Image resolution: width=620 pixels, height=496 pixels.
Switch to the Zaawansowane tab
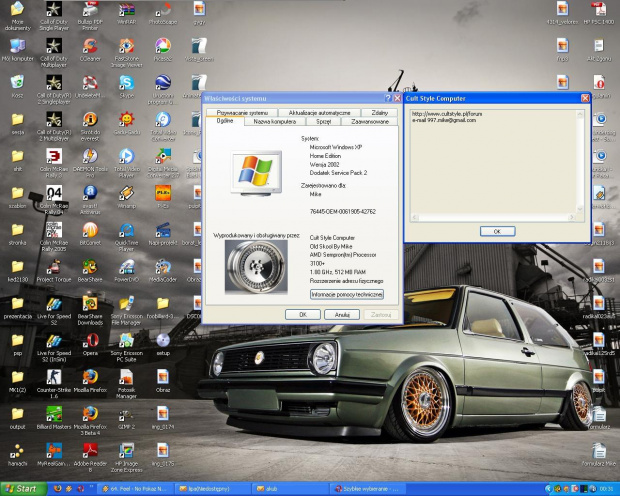(x=370, y=122)
